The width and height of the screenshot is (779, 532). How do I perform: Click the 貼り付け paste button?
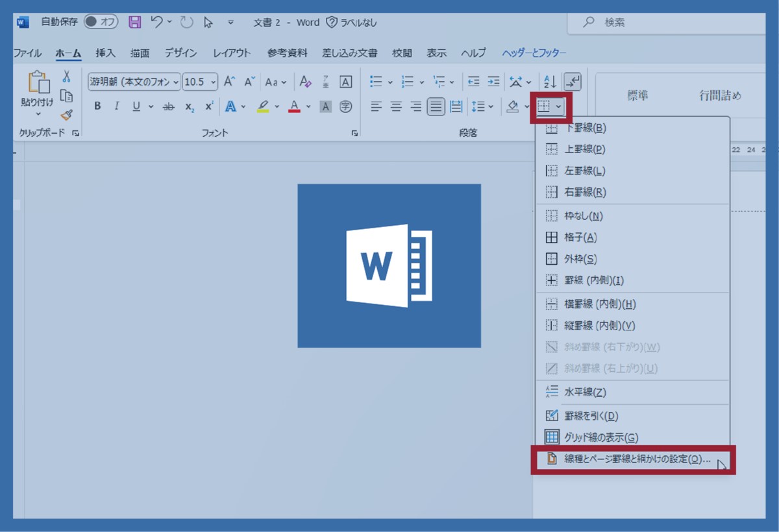[38, 90]
